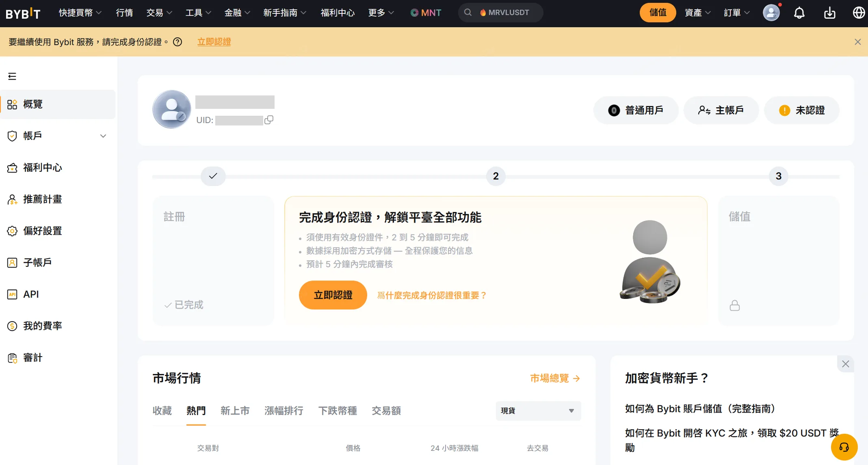Expand the 訂單 dropdown
The width and height of the screenshot is (868, 465).
(736, 13)
